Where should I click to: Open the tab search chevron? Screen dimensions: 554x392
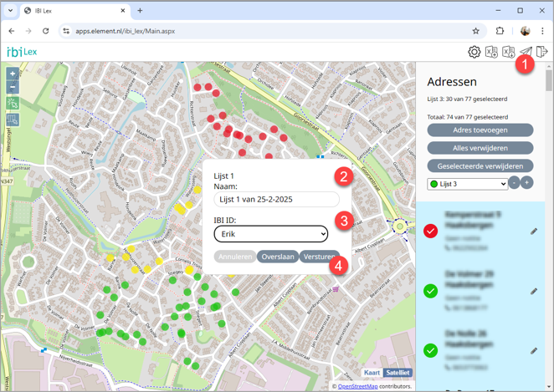(x=10, y=11)
